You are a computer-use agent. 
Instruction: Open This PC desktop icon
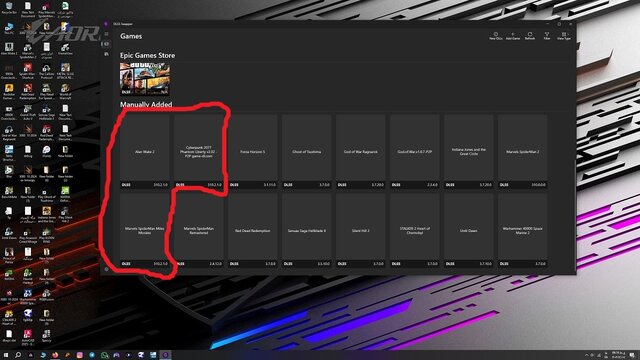point(9,29)
